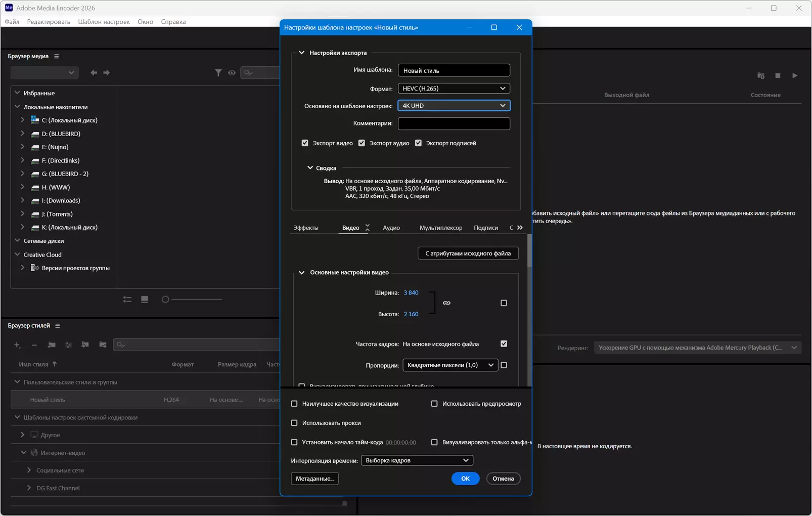812x516 pixels.
Task: Switch media browser to thumbnail view
Action: 145,299
